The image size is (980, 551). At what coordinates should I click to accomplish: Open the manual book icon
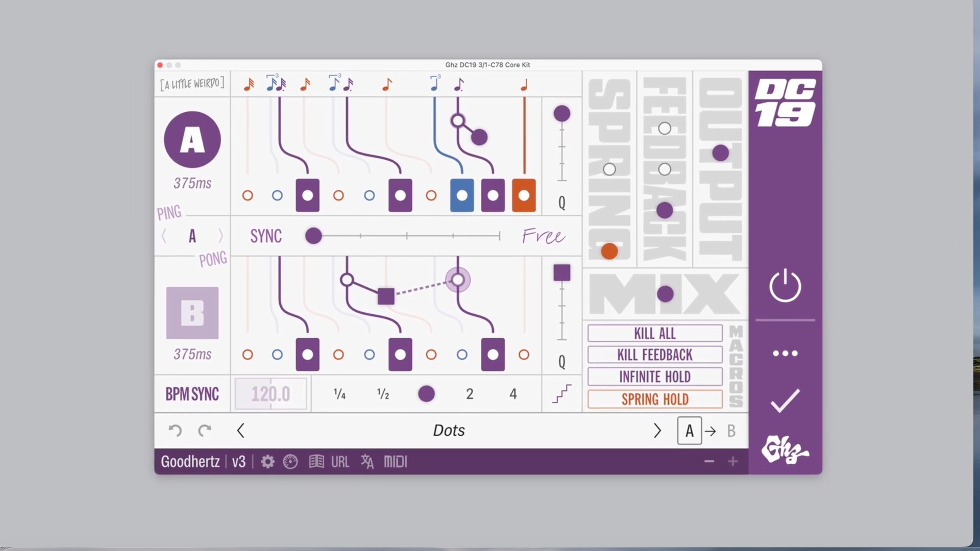316,462
